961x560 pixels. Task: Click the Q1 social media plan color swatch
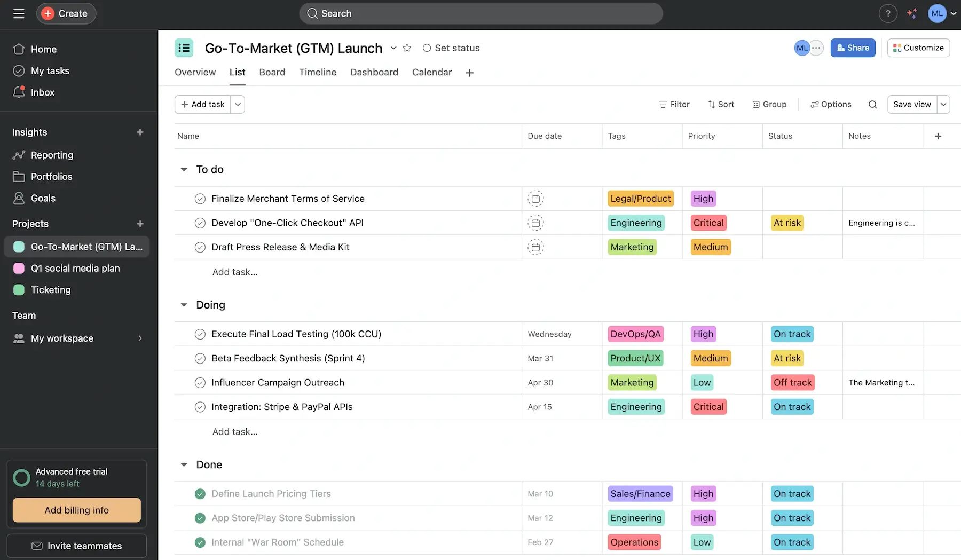19,268
